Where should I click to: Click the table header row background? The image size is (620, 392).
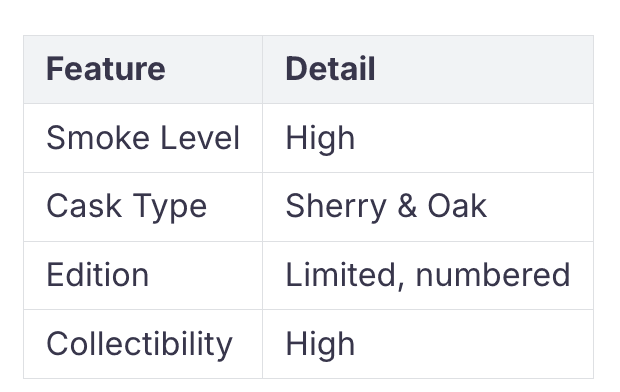pyautogui.click(x=308, y=70)
